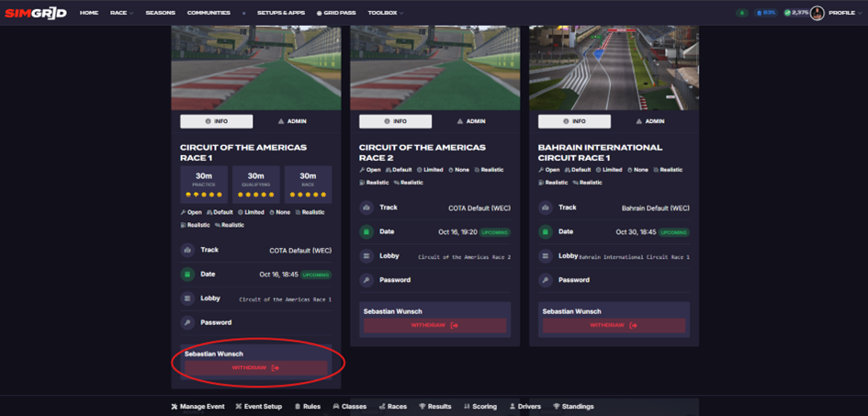Click the SimGrid logo
Image resolution: width=868 pixels, height=416 pixels.
tap(36, 13)
